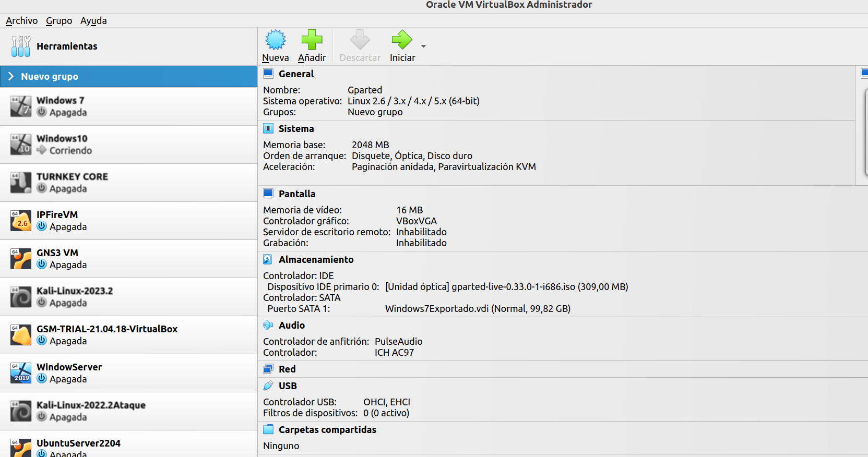Select the IPFireVM machine icon
The width and height of the screenshot is (868, 457).
[21, 221]
